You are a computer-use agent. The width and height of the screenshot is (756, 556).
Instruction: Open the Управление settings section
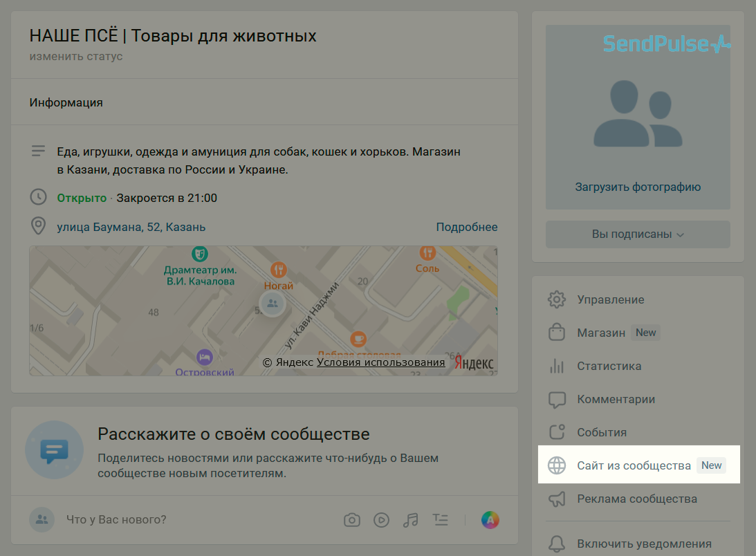[x=610, y=299]
